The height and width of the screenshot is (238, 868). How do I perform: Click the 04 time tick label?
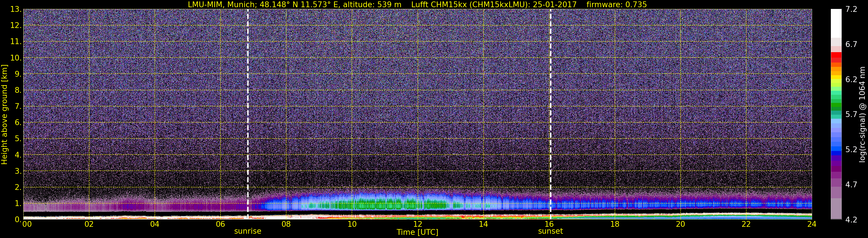pos(155,224)
